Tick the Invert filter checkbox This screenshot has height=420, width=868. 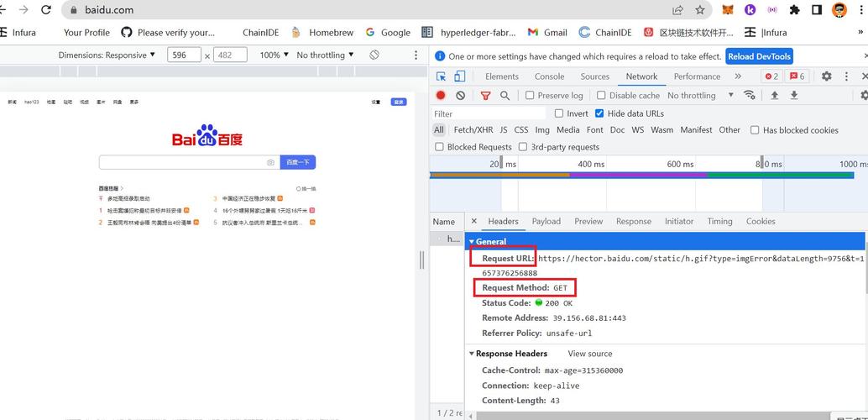(558, 113)
